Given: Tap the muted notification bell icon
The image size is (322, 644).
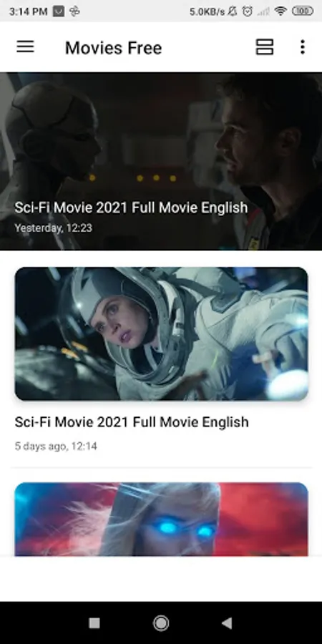Looking at the screenshot, I should (x=233, y=11).
